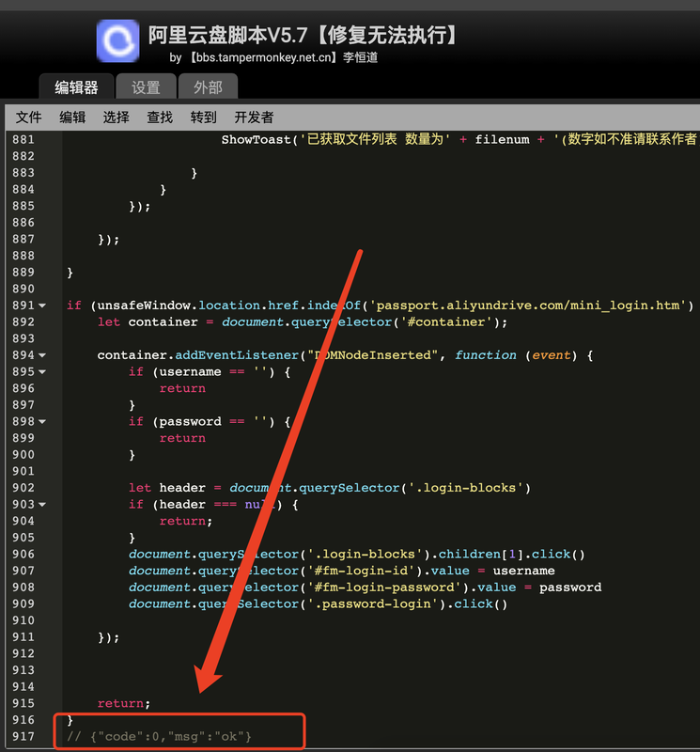700x752 pixels.
Task: Collapse the code fold at line 891
Action: point(42,305)
